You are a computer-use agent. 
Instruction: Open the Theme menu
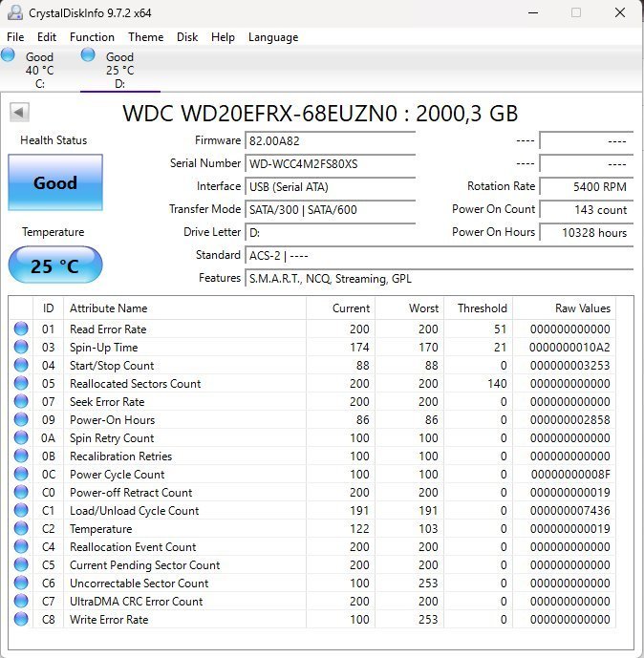pos(145,37)
